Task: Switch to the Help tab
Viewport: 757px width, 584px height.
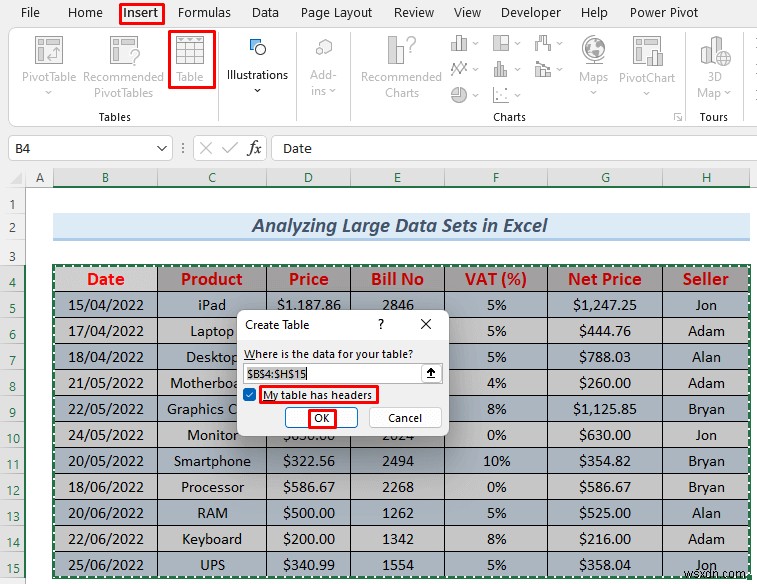Action: point(594,13)
